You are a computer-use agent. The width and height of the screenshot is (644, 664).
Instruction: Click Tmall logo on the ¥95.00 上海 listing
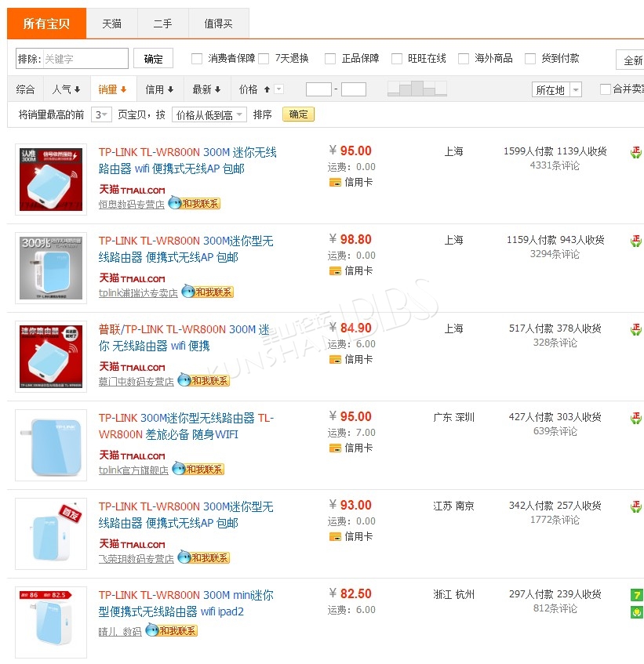click(132, 190)
